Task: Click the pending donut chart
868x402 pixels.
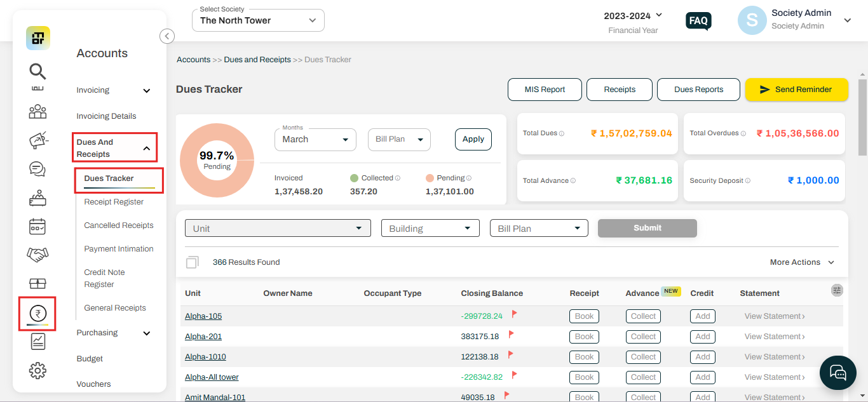Action: click(x=217, y=160)
